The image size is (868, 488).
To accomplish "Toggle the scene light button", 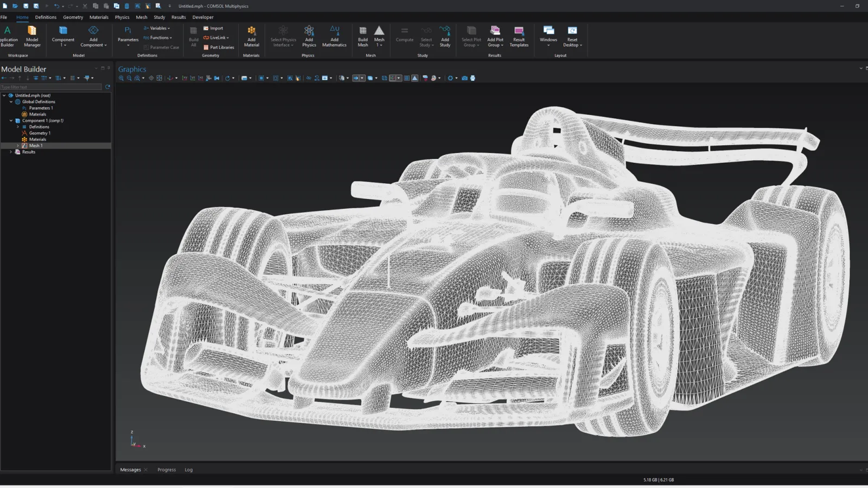I will point(355,78).
